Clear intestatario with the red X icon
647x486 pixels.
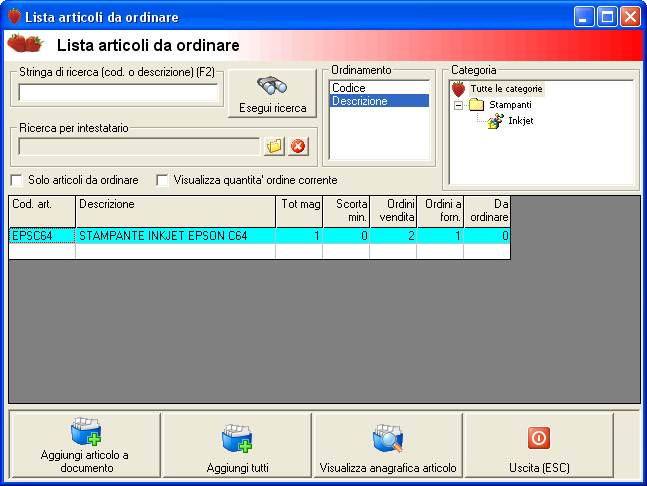pyautogui.click(x=298, y=146)
